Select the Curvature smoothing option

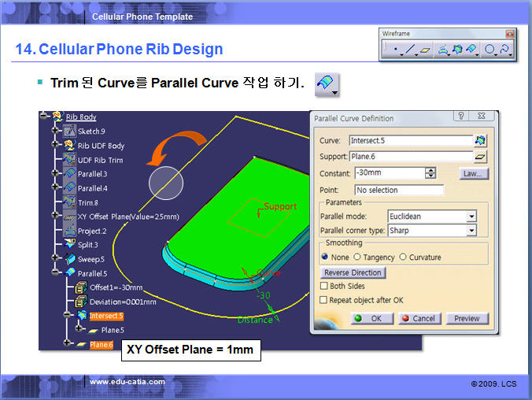tap(403, 257)
